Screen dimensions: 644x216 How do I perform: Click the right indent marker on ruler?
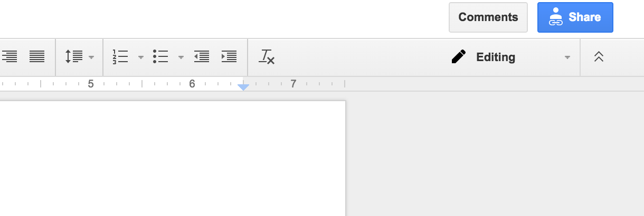coord(243,87)
